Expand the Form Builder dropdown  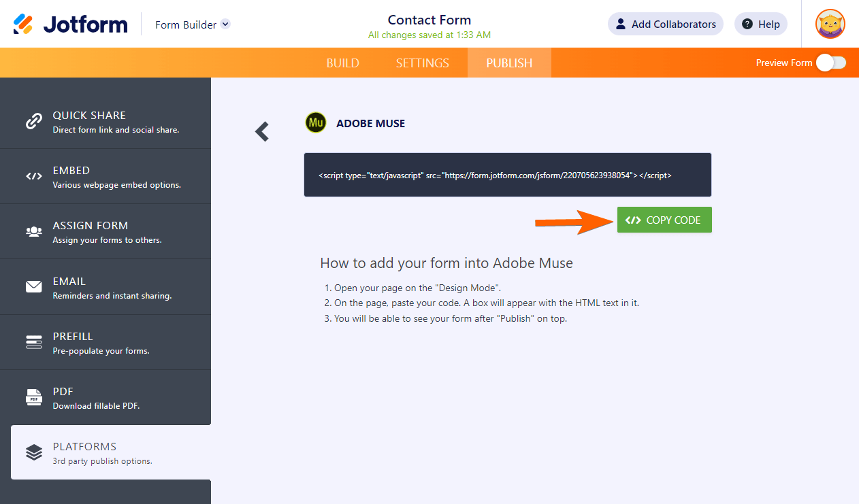226,24
